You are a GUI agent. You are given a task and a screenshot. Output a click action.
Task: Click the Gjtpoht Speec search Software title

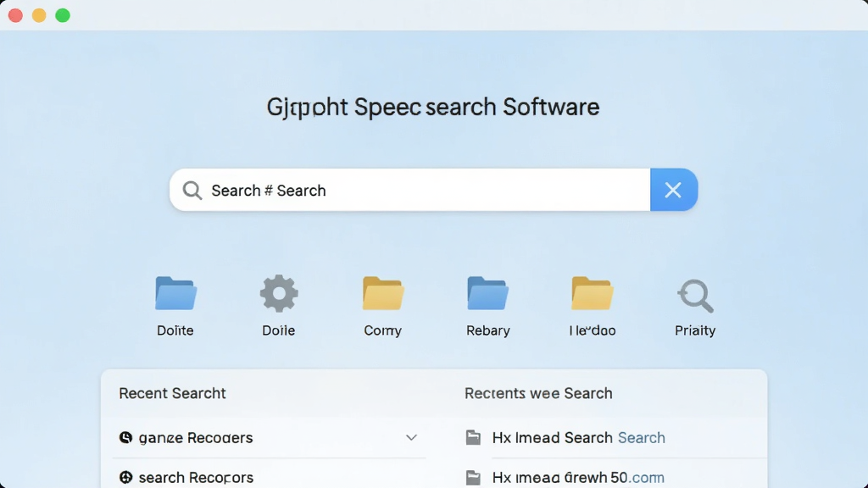(433, 108)
